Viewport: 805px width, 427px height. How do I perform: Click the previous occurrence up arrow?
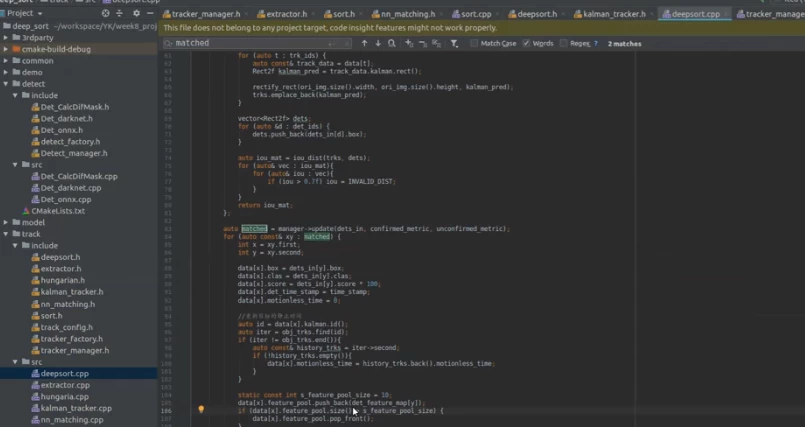pyautogui.click(x=364, y=44)
